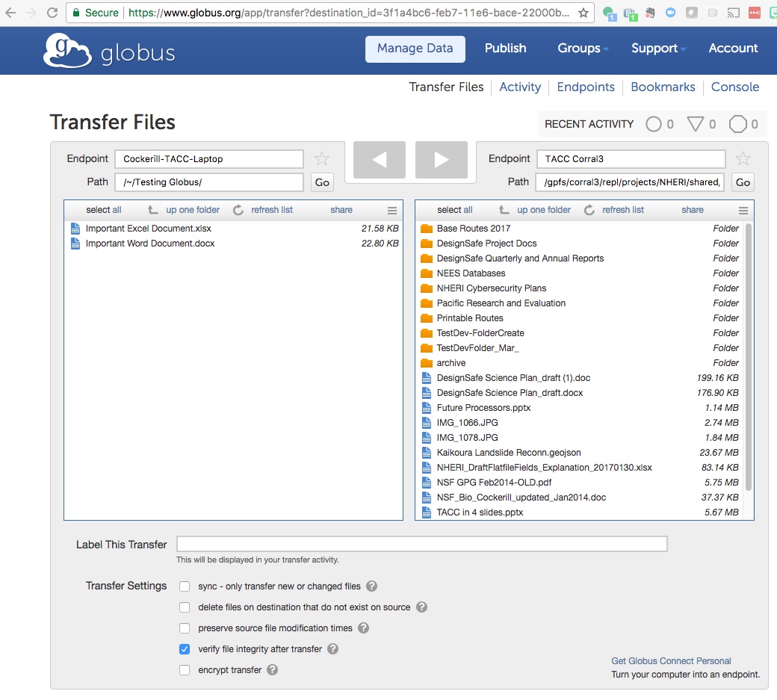Viewport: 777px width, 700px height.
Task: Click the IMG_1066.JPG file icon
Action: tap(426, 423)
